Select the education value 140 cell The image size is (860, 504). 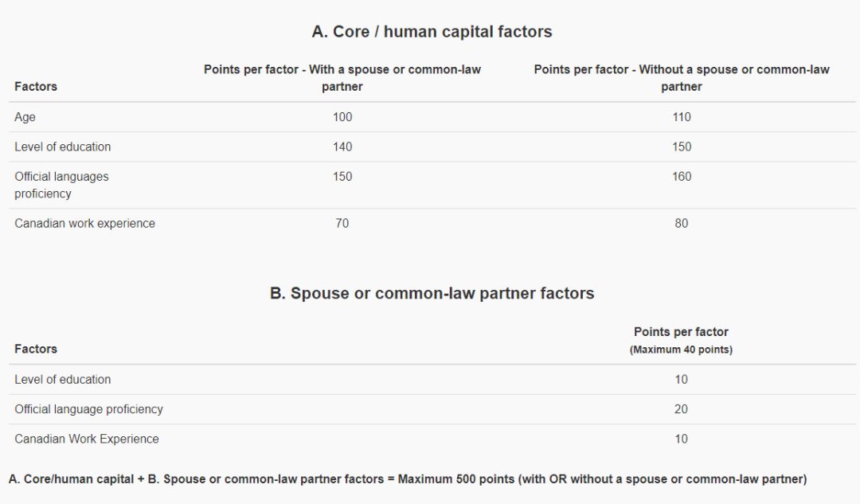(342, 147)
